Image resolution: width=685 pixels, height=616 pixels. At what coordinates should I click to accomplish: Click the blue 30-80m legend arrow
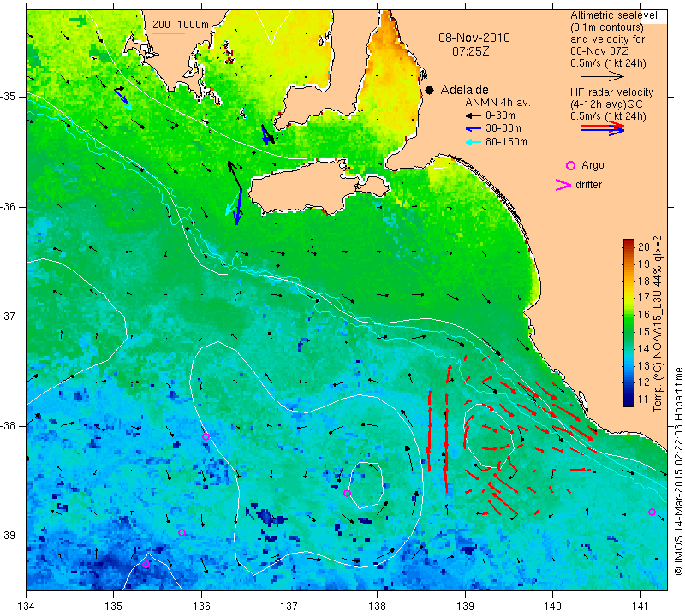pos(473,129)
